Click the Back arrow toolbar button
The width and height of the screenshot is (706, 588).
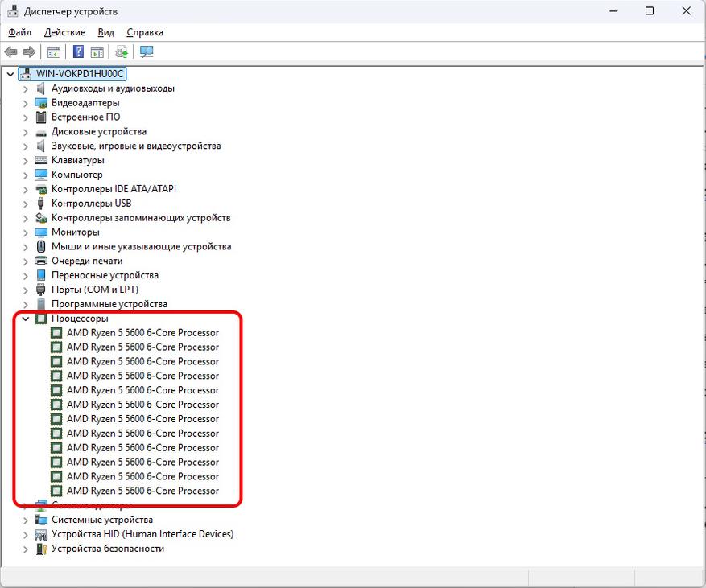tap(10, 51)
